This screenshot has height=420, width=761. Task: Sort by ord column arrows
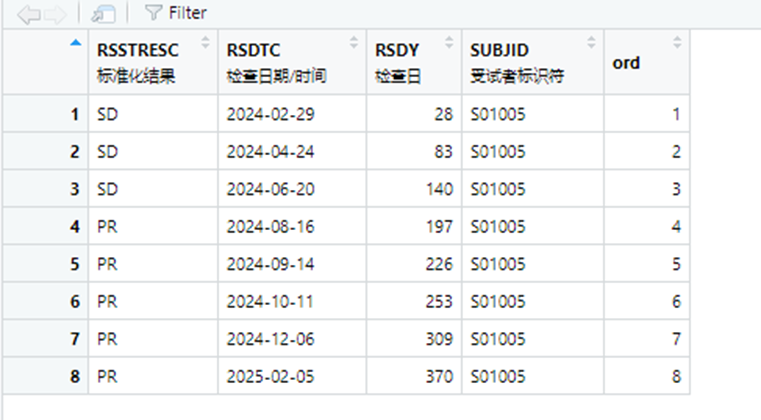[677, 42]
